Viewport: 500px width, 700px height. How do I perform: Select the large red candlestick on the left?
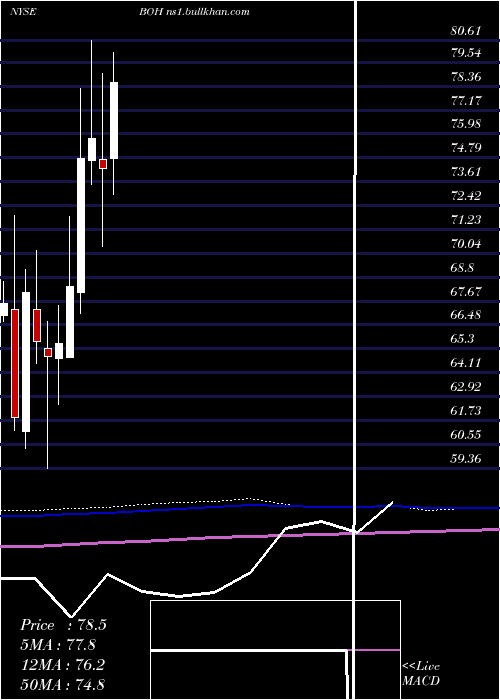(x=15, y=363)
